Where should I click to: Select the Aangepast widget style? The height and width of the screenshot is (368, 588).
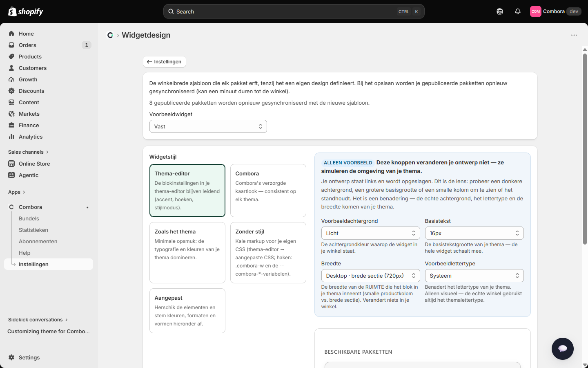coord(187,311)
